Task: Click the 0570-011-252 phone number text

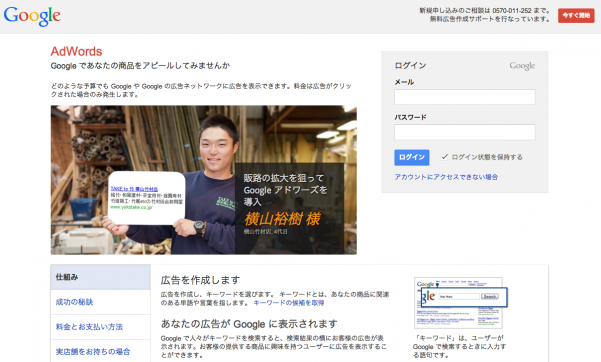Action: (x=512, y=11)
